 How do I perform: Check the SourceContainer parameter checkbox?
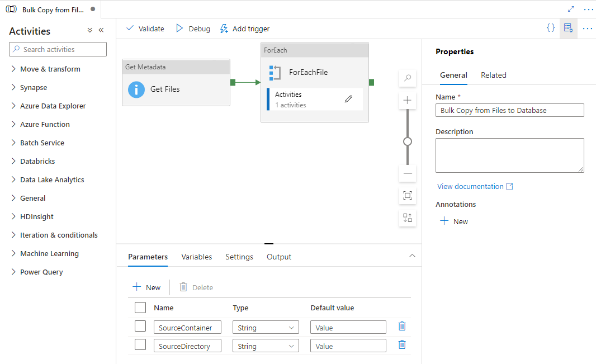pos(140,327)
